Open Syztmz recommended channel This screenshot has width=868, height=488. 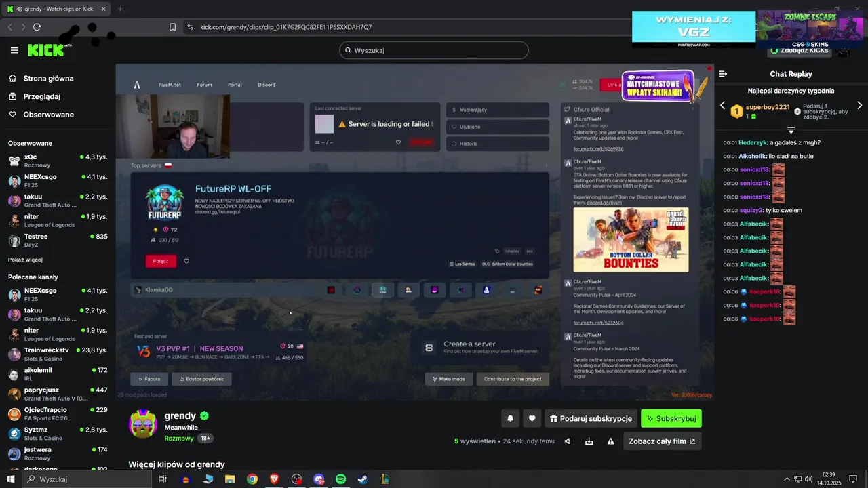click(x=57, y=434)
